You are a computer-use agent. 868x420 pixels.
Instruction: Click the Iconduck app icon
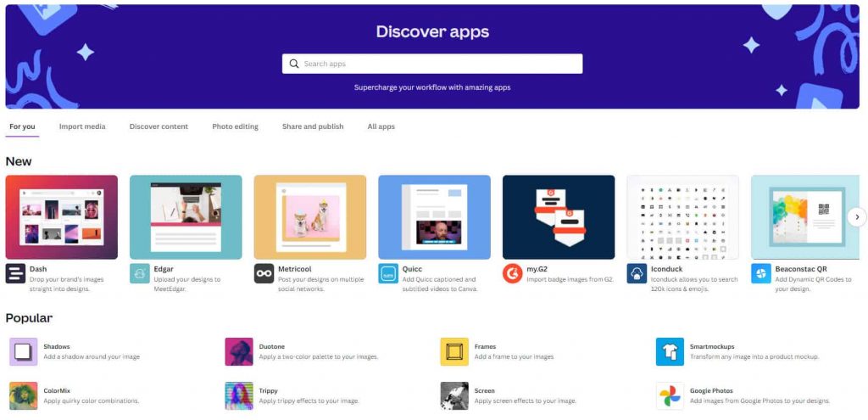click(637, 273)
